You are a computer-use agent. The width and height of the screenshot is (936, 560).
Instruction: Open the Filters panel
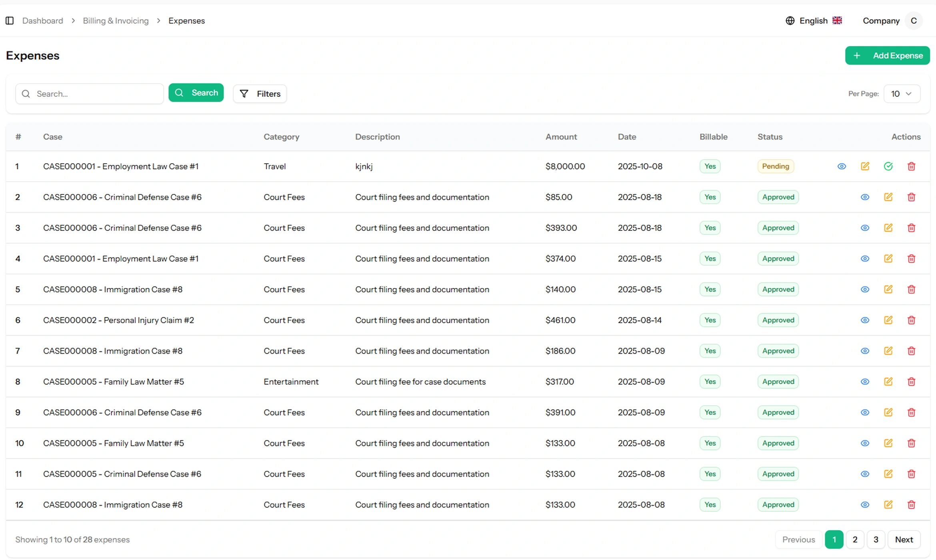[260, 94]
